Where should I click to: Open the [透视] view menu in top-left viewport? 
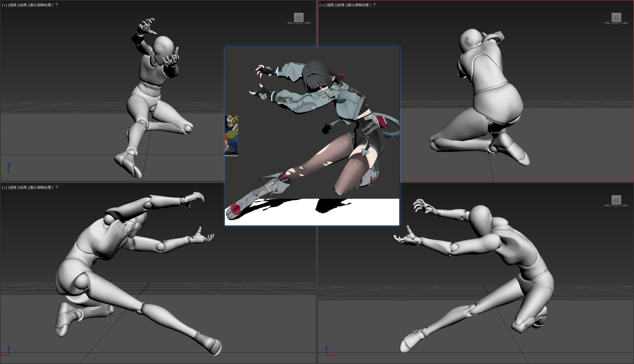pyautogui.click(x=13, y=5)
